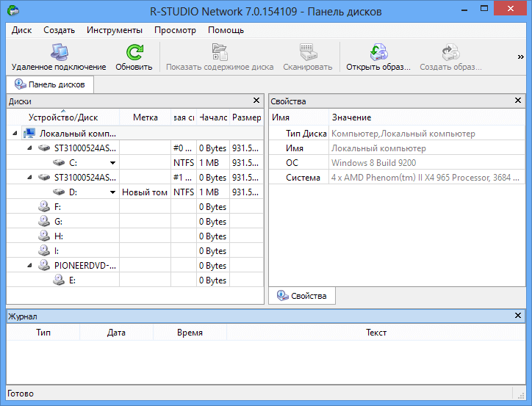Select the Новый том label cell
This screenshot has width=532, height=406.
tap(145, 192)
